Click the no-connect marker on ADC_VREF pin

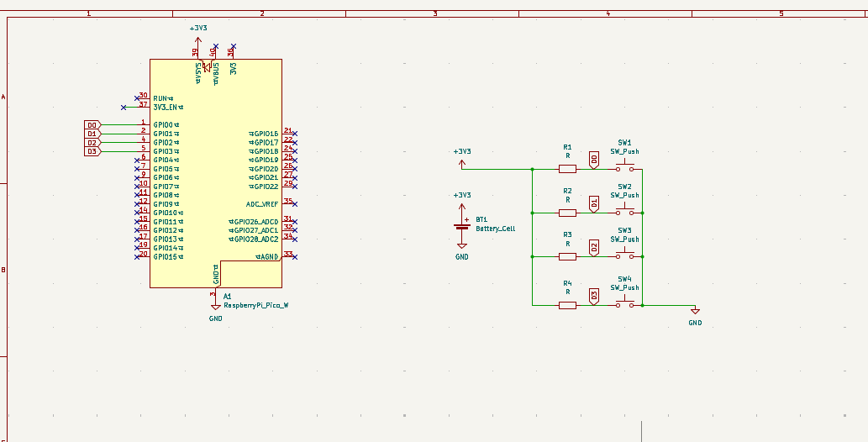pos(294,203)
